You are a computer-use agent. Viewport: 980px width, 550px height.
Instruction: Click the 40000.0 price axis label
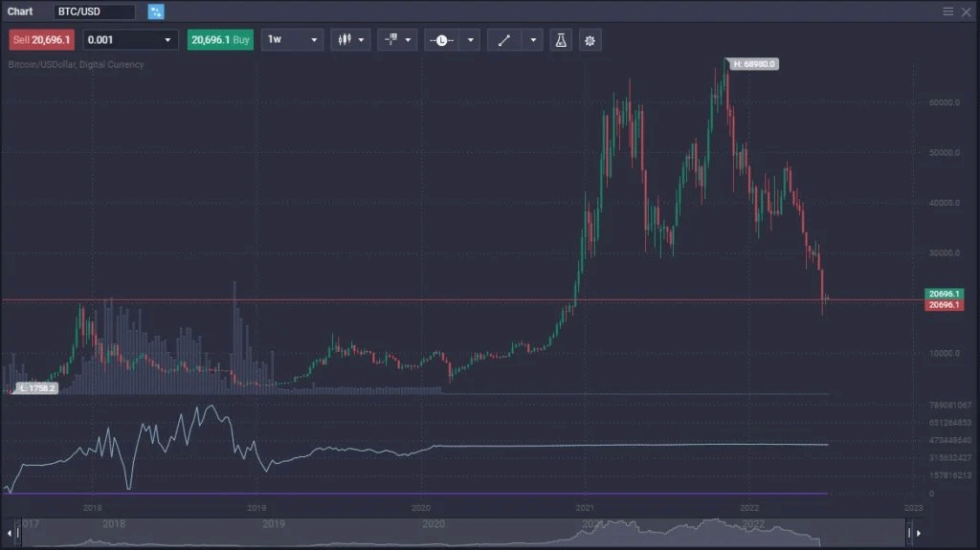[944, 203]
